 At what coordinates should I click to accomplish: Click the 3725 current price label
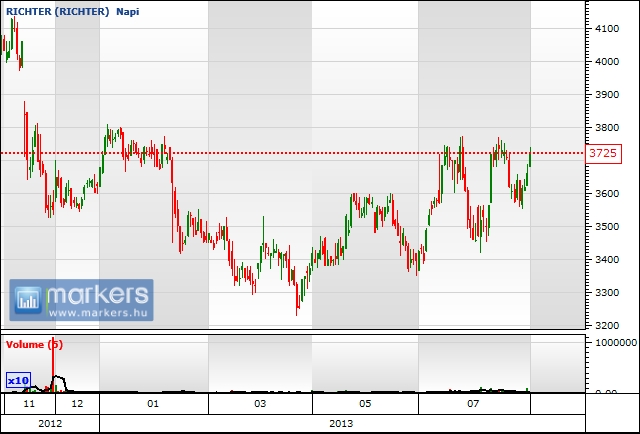[603, 154]
